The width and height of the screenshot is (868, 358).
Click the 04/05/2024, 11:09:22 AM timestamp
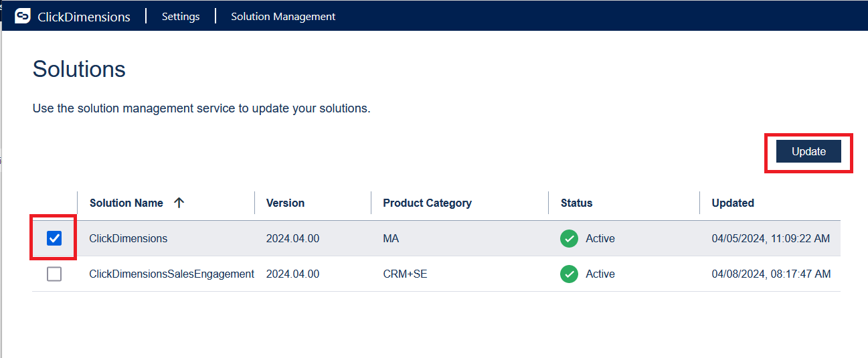point(772,238)
